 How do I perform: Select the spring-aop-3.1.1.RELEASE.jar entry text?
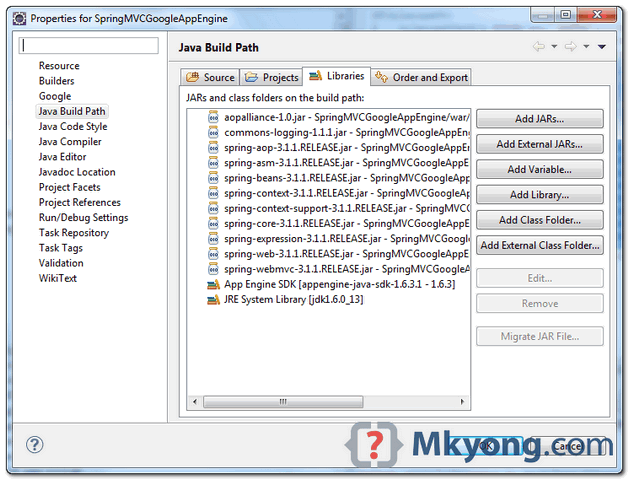[x=347, y=148]
